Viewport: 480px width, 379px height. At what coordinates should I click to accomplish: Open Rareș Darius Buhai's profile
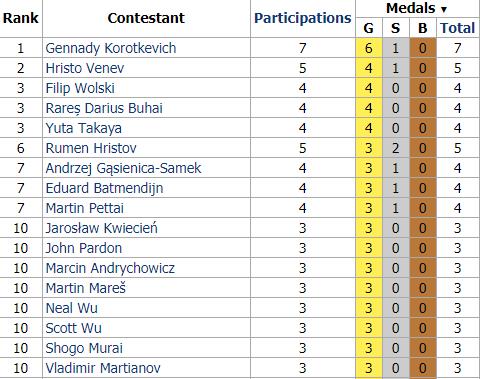tap(104, 108)
